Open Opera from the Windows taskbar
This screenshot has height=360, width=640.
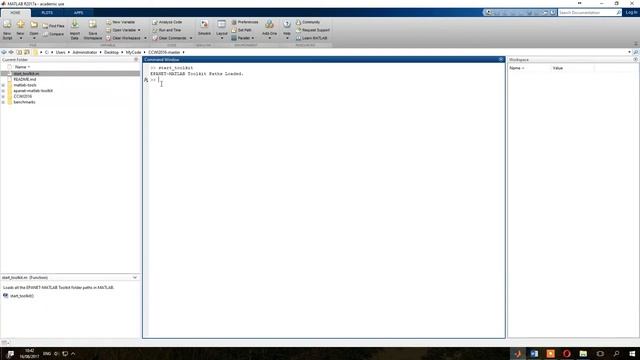click(567, 353)
